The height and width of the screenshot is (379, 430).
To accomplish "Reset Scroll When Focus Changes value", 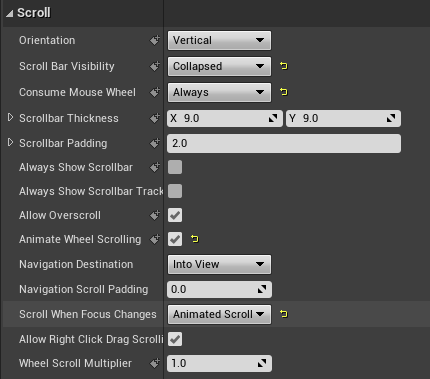I will [284, 314].
